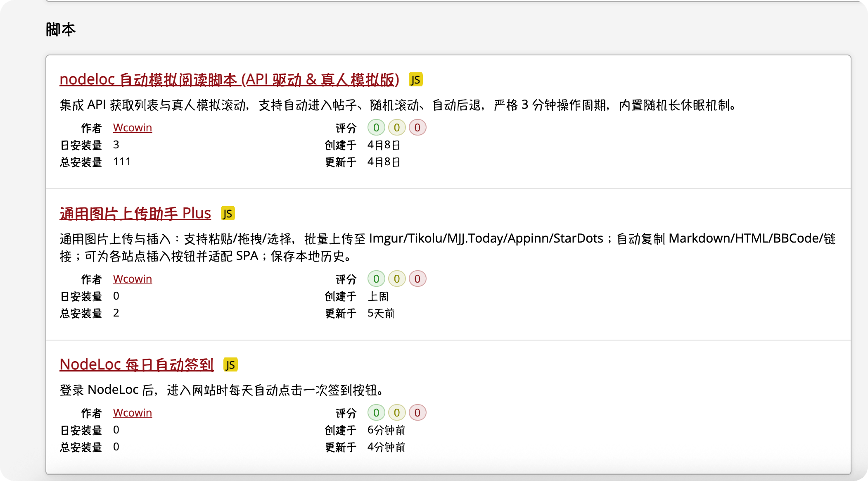Click the 脚本 section heading
The image size is (868, 481).
click(61, 30)
